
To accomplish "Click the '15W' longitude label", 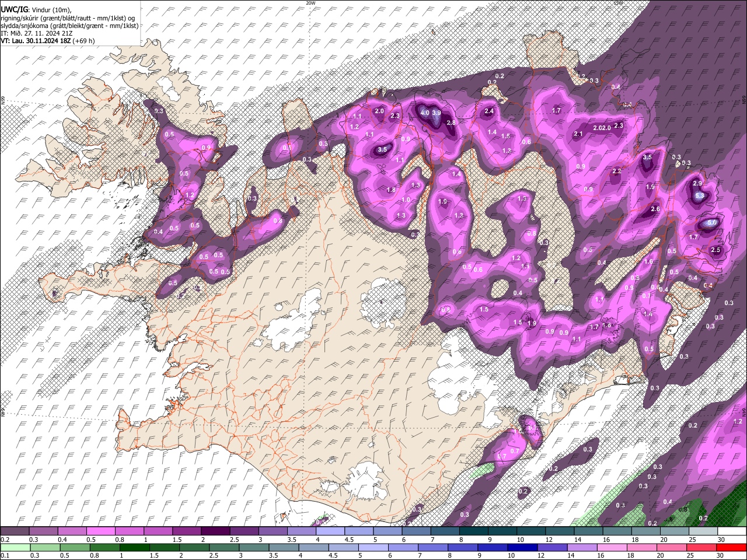I will (618, 3).
